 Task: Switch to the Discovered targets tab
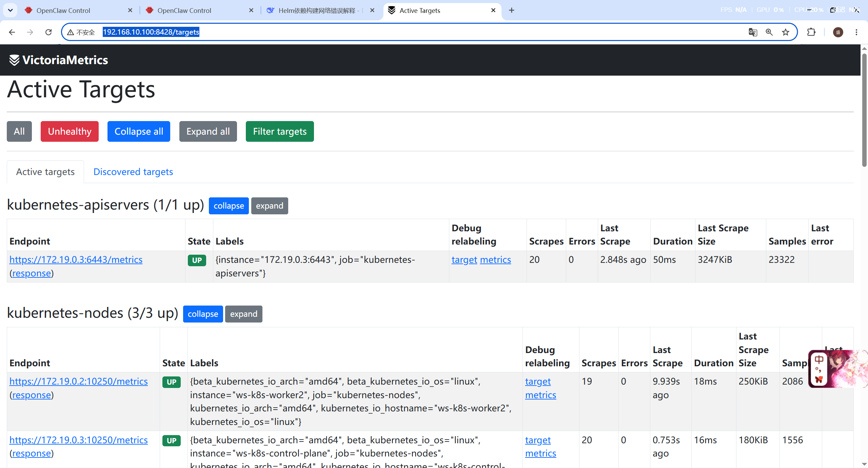(133, 172)
